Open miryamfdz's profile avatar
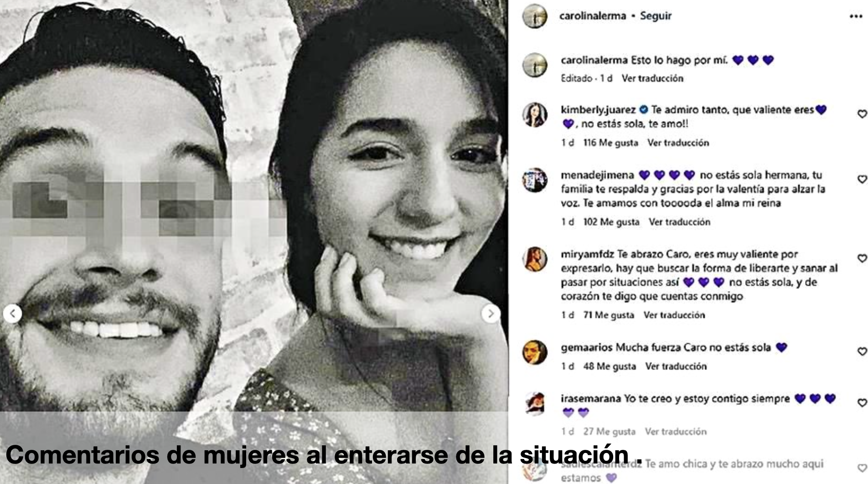The height and width of the screenshot is (484, 868). 535,259
